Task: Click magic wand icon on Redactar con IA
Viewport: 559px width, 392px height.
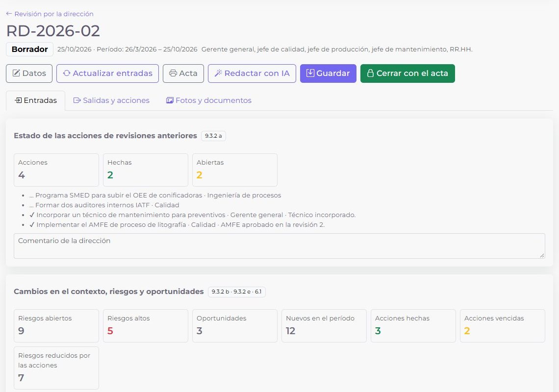Action: (218, 73)
